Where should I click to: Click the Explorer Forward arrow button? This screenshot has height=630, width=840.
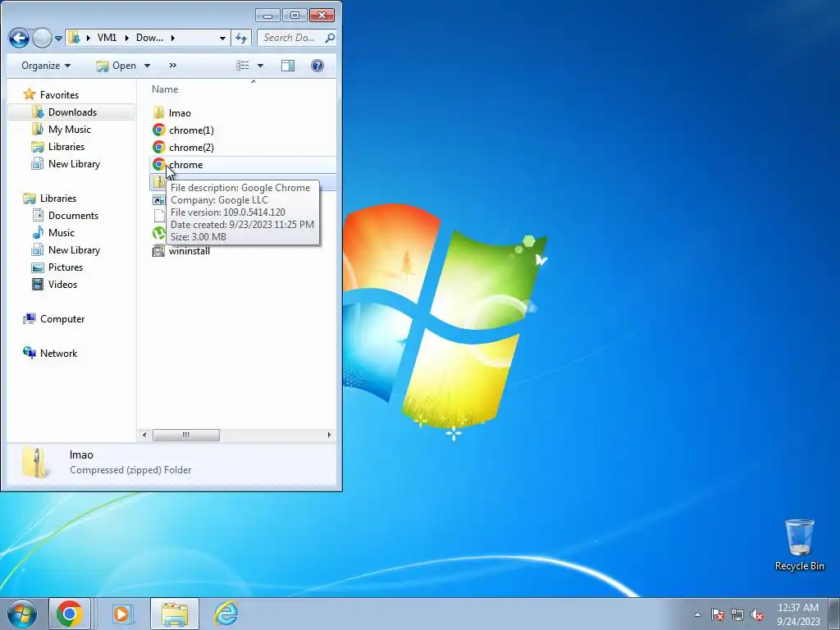[42, 38]
